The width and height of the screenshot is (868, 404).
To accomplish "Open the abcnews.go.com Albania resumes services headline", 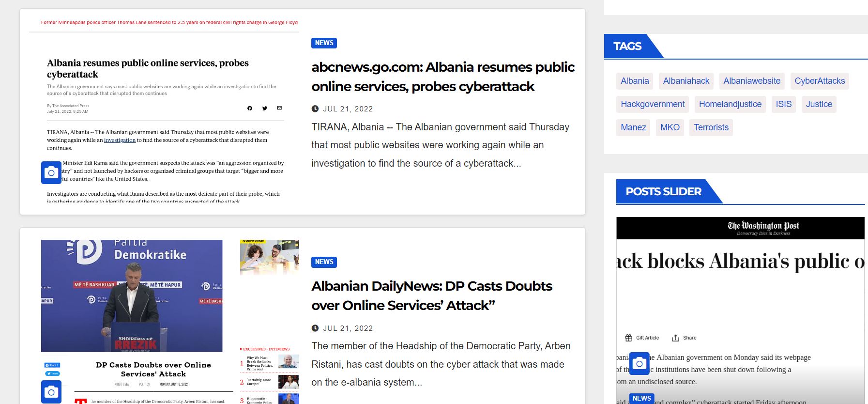I will tap(442, 77).
